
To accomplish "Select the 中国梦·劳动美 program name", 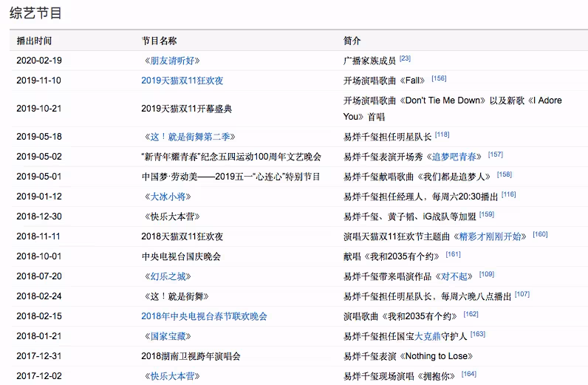I will (x=231, y=177).
